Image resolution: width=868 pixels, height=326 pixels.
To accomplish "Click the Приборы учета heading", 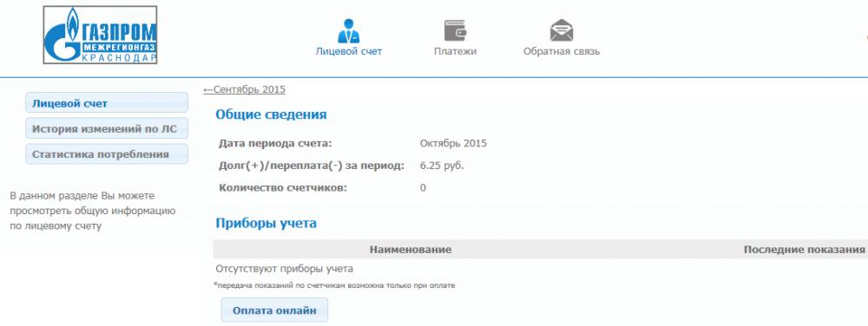I will click(x=266, y=223).
